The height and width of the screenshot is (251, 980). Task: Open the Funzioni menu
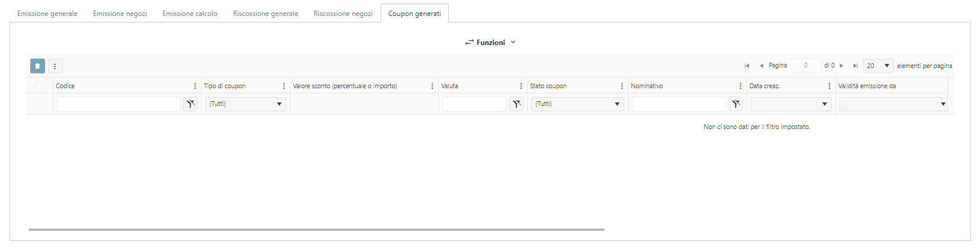click(490, 43)
